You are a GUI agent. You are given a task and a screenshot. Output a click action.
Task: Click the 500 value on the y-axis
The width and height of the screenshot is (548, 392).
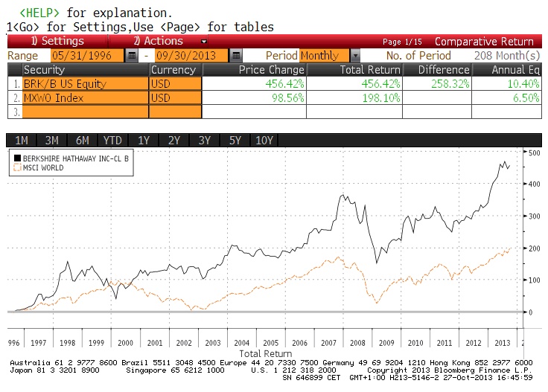point(535,153)
